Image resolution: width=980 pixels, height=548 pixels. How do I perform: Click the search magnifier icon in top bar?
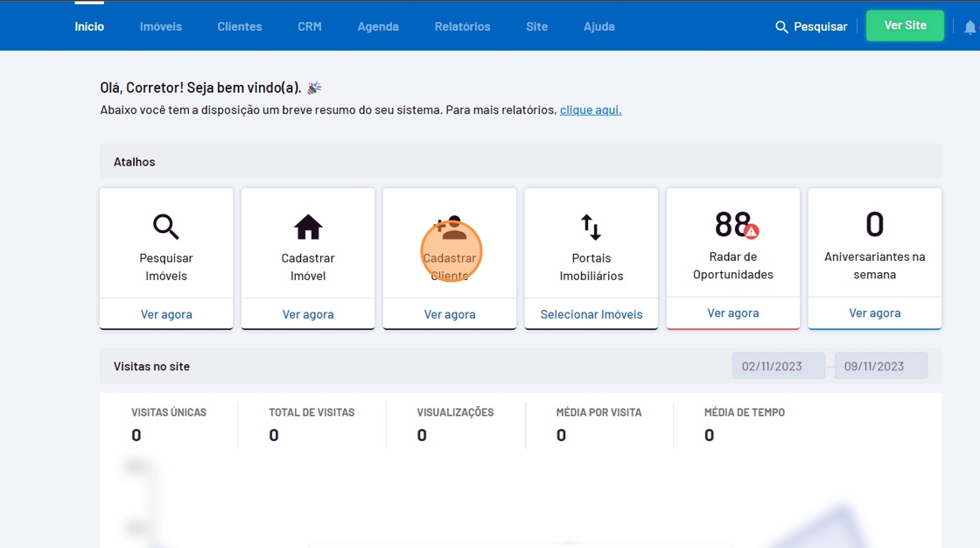[782, 27]
